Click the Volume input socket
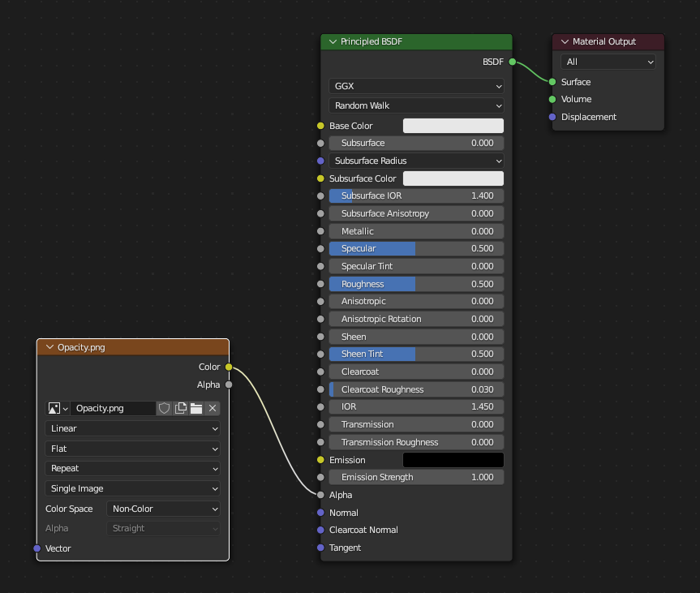 tap(552, 99)
